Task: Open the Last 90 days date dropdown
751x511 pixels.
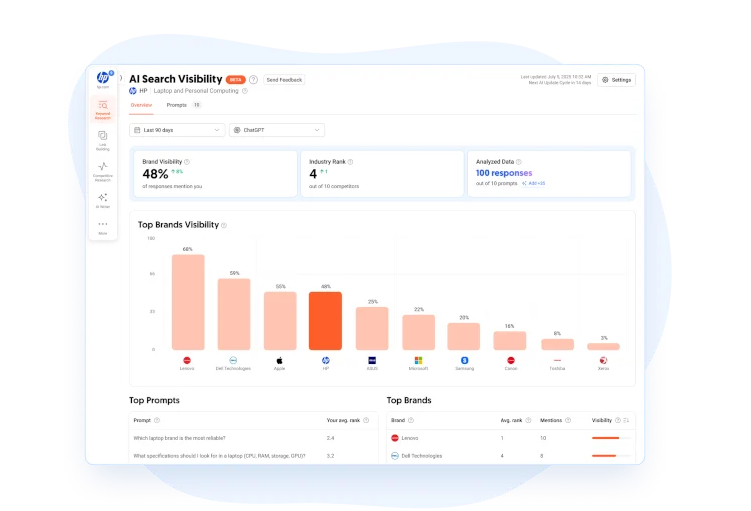Action: click(x=177, y=130)
